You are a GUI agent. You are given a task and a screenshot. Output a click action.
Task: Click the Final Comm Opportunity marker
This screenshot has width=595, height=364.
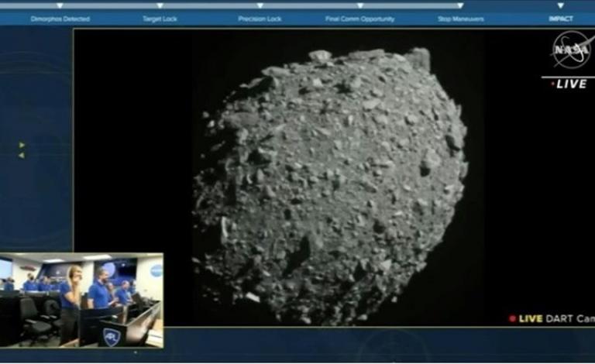tap(360, 5)
